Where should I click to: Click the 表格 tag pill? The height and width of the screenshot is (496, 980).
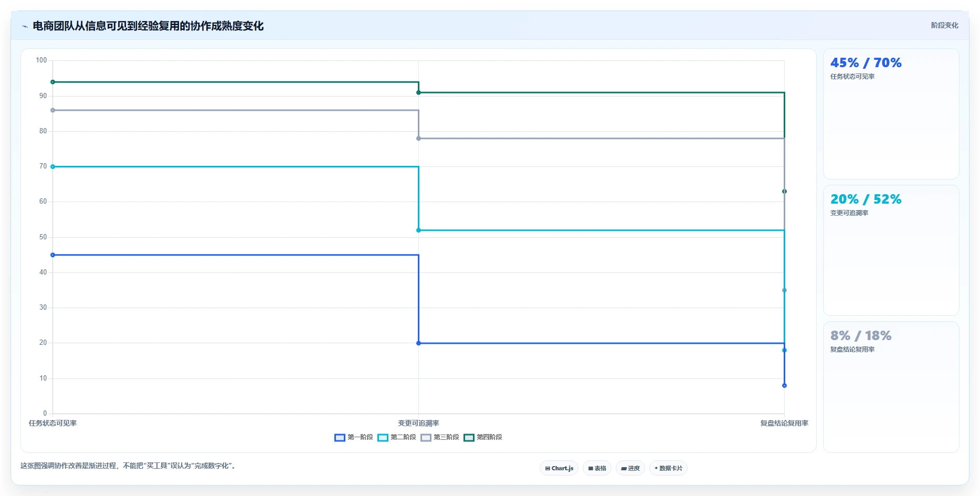pyautogui.click(x=597, y=468)
